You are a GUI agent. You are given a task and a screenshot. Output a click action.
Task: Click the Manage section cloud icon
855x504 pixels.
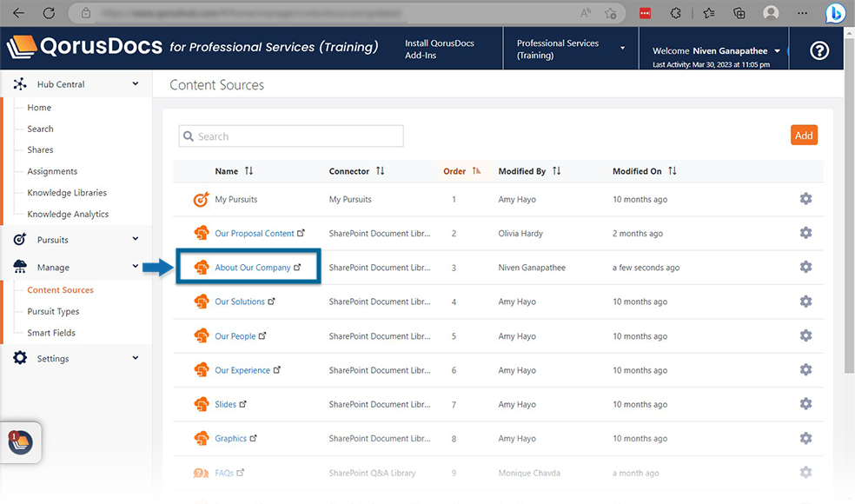click(20, 267)
